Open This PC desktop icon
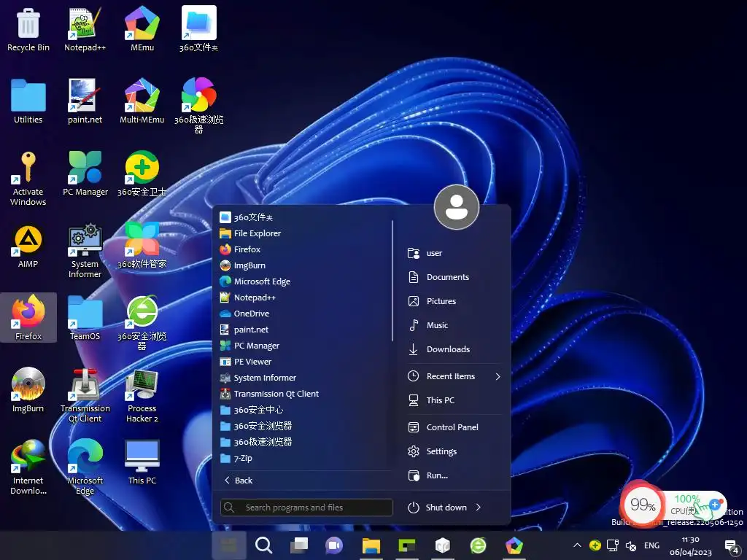Screen dimensions: 747x560 (142, 463)
